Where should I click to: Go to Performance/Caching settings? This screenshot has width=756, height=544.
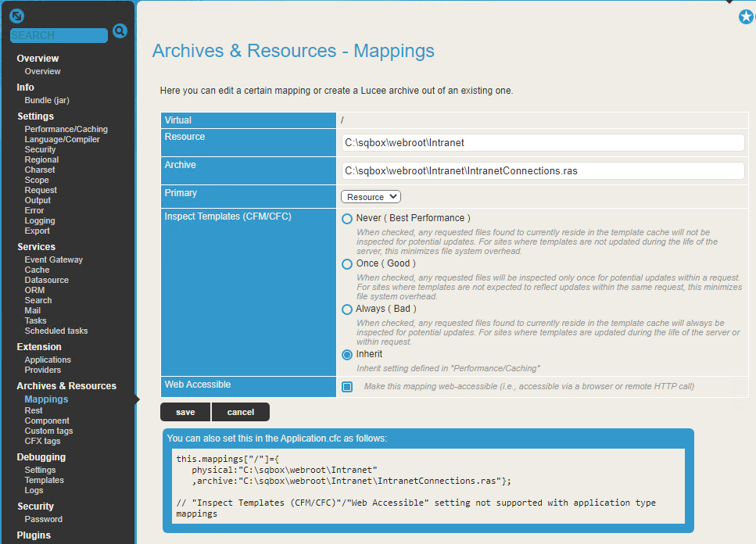click(x=66, y=129)
